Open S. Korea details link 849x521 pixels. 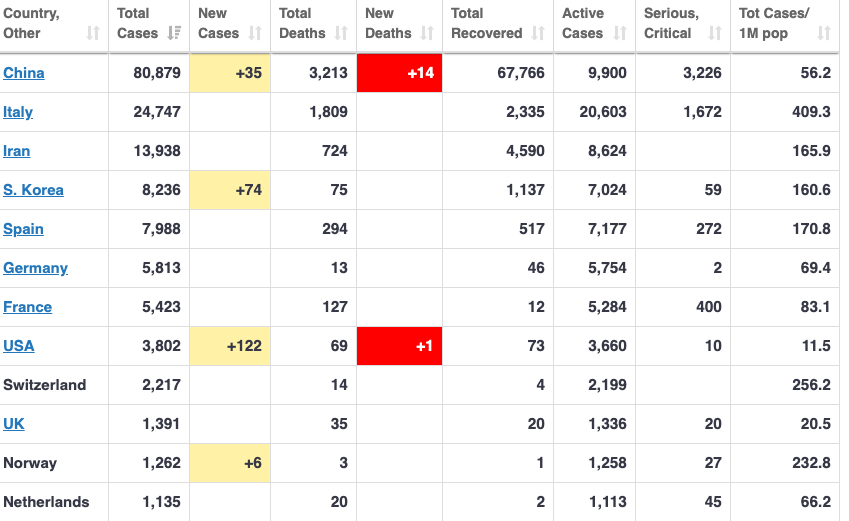pyautogui.click(x=33, y=190)
